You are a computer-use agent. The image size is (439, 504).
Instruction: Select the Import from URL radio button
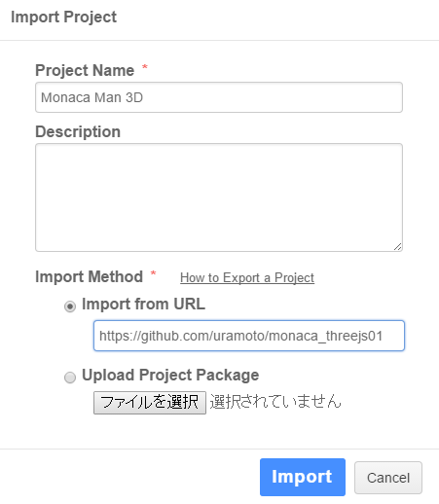point(70,306)
